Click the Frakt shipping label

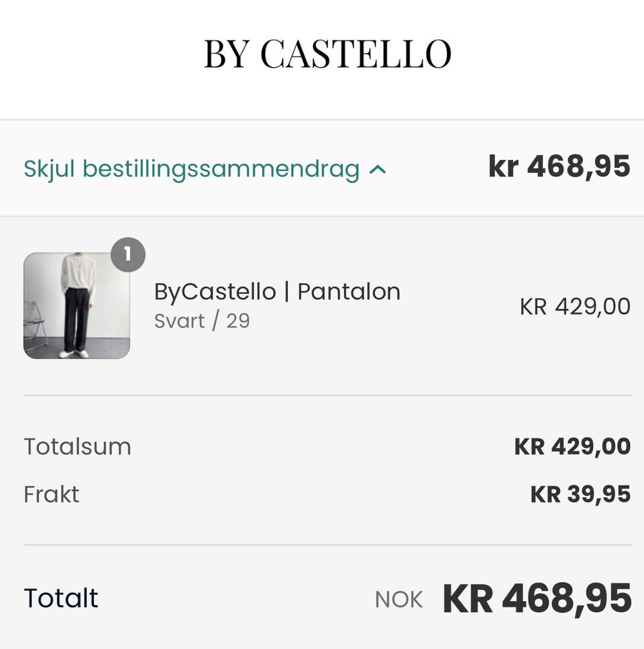(52, 495)
